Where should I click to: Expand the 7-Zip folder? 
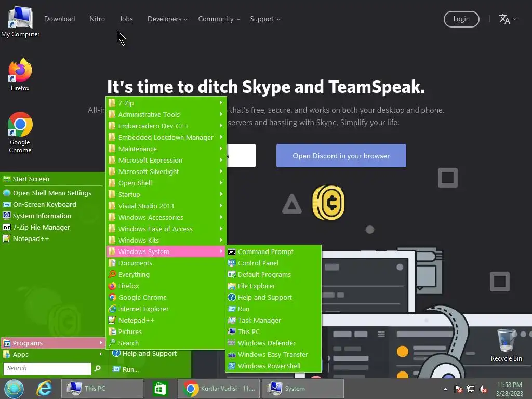click(x=166, y=103)
